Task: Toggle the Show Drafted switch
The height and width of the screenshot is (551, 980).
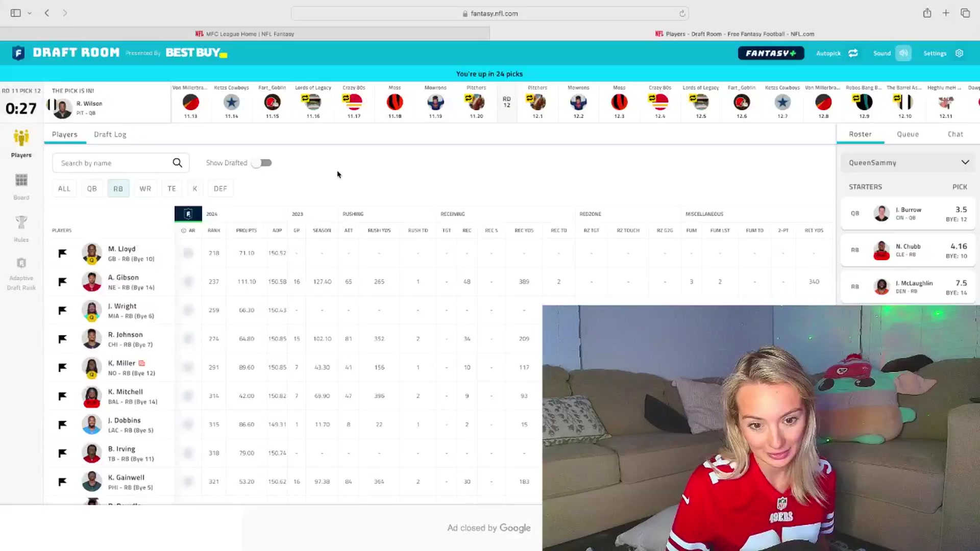Action: pos(262,163)
